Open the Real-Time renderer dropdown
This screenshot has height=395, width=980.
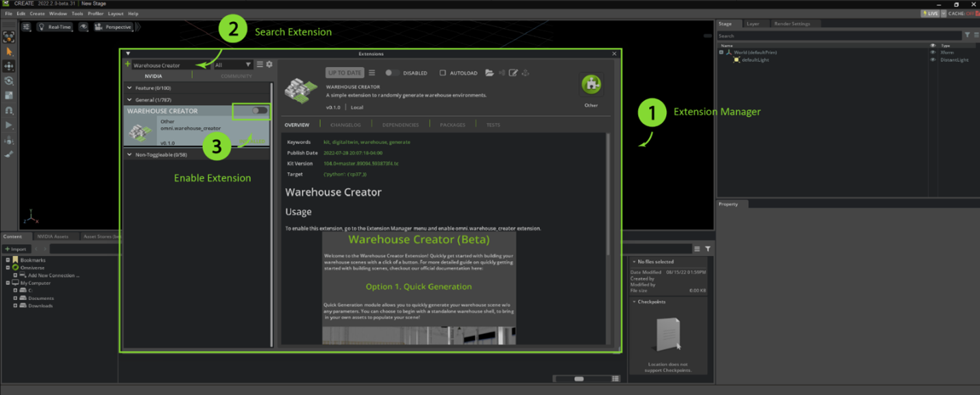point(54,27)
